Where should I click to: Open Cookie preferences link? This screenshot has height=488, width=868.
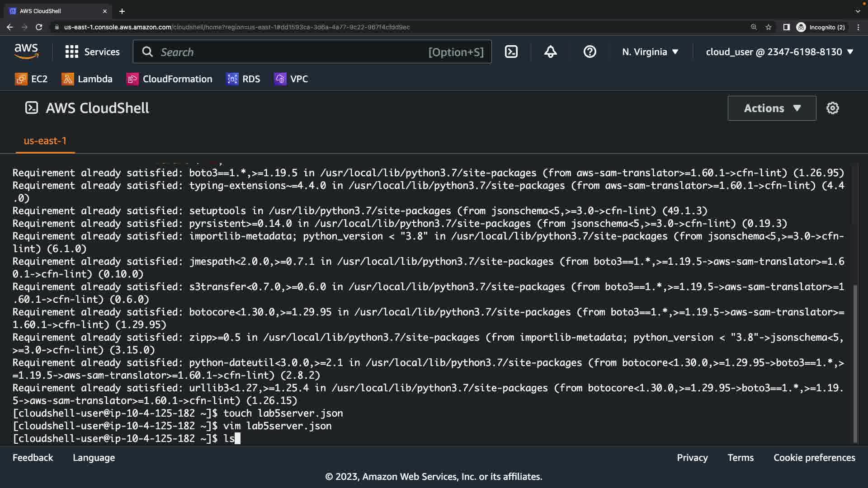pos(814,458)
